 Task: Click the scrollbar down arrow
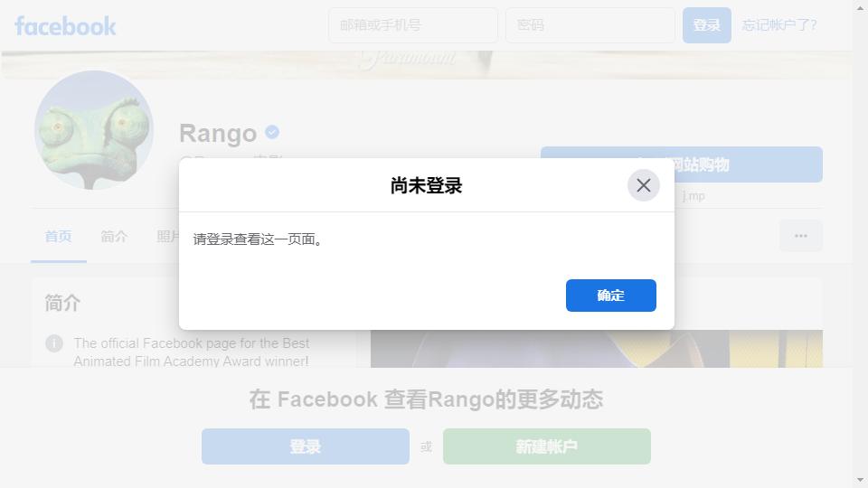coord(860,480)
